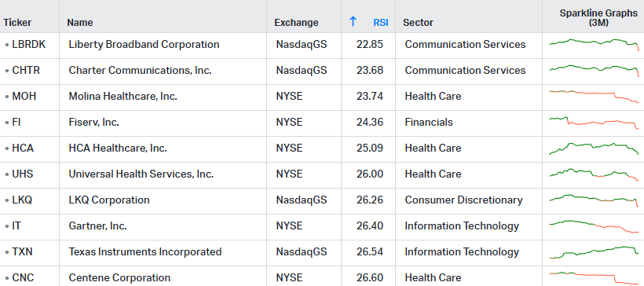644x286 pixels.
Task: Click the Gartner, Inc. name
Action: point(97,226)
